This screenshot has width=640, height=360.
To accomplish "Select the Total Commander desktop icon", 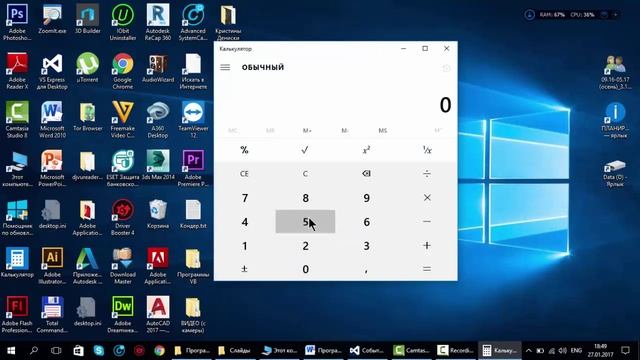I will click(x=52, y=315).
